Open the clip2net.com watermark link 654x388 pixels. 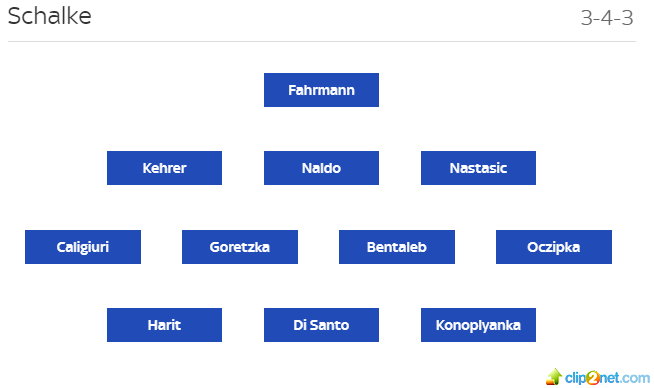(598, 377)
